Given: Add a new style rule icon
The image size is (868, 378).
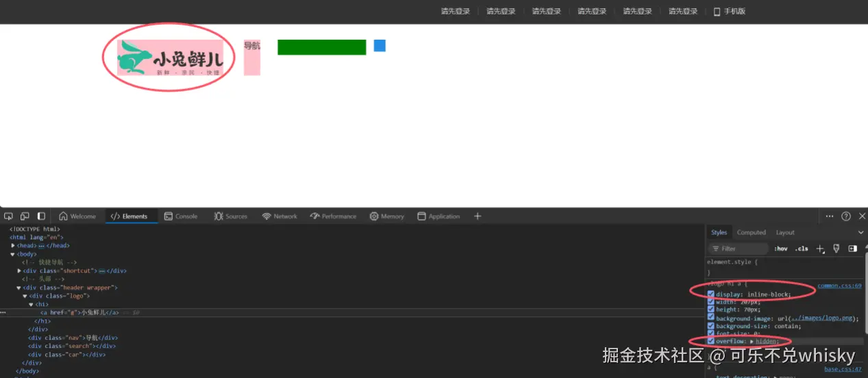Looking at the screenshot, I should tap(820, 249).
